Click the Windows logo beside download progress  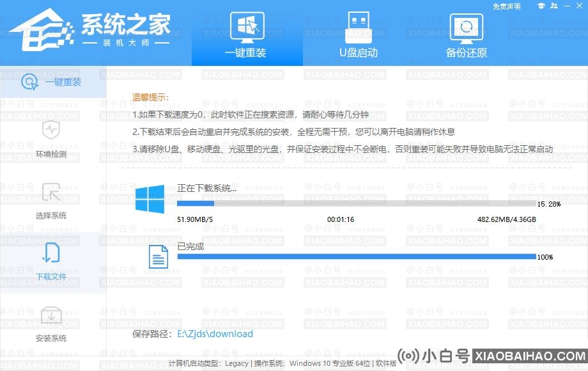pos(150,199)
